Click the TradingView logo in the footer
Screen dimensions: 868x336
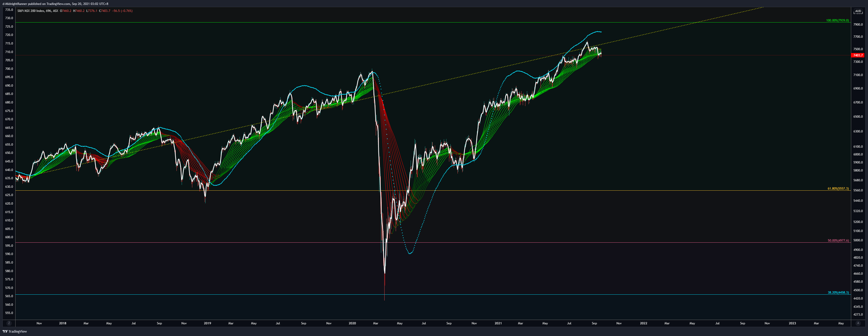(15, 332)
